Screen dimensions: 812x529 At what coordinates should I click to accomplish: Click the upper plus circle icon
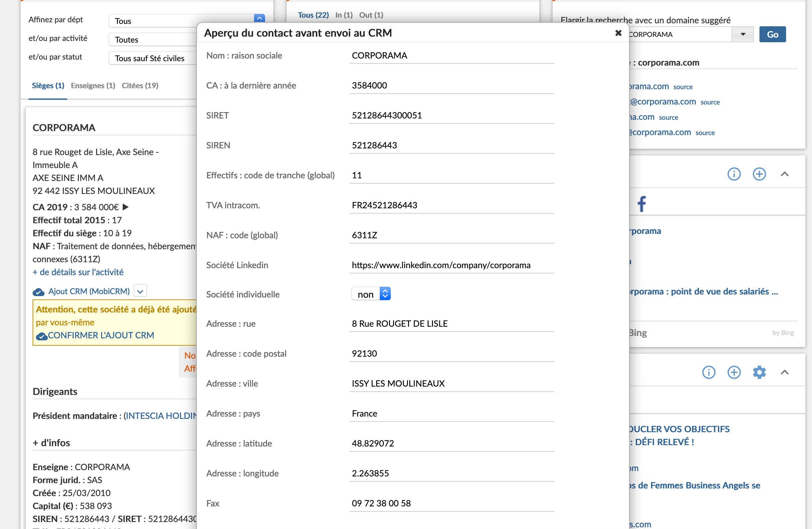click(759, 174)
